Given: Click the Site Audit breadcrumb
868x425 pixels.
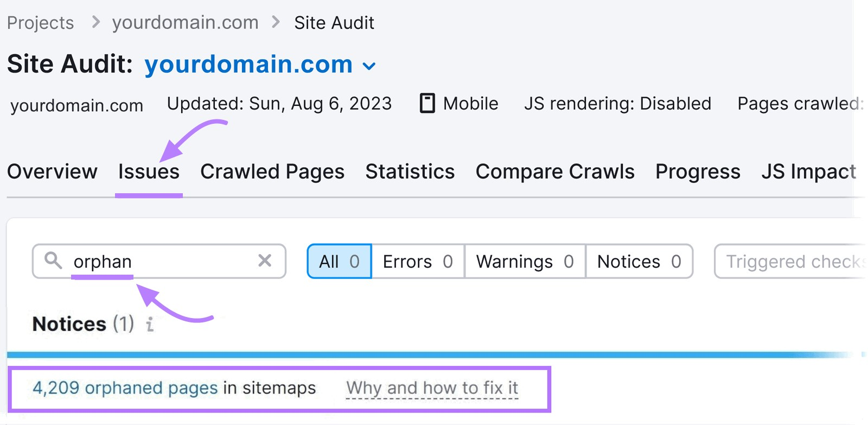Looking at the screenshot, I should [x=334, y=23].
